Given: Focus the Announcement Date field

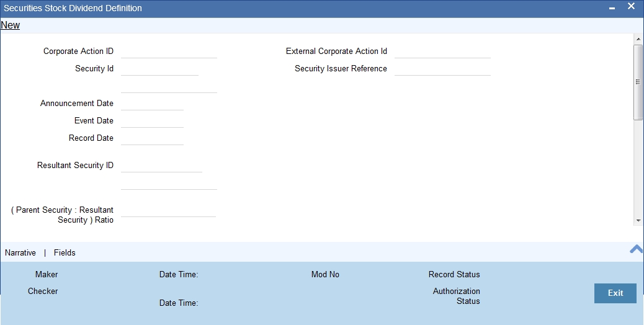Looking at the screenshot, I should click(x=152, y=104).
